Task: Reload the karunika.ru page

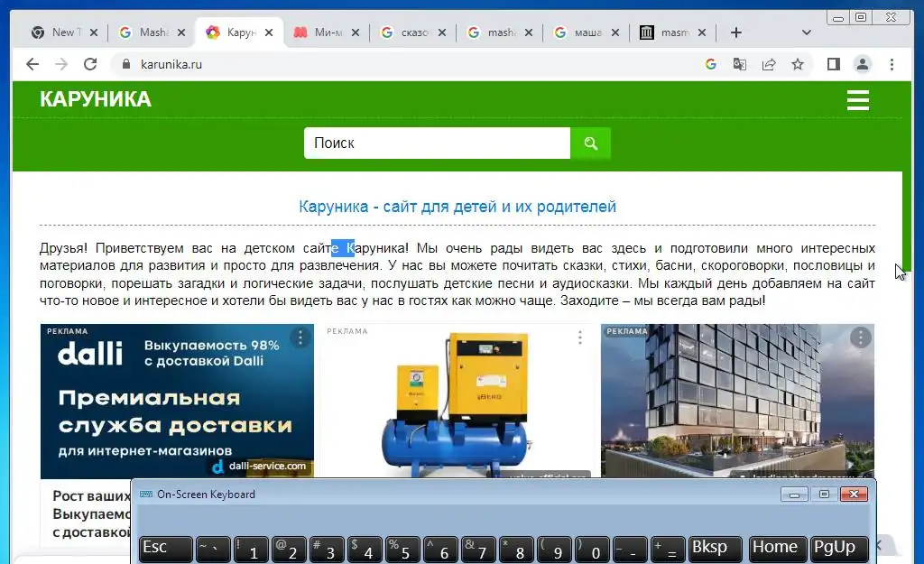Action: (90, 64)
